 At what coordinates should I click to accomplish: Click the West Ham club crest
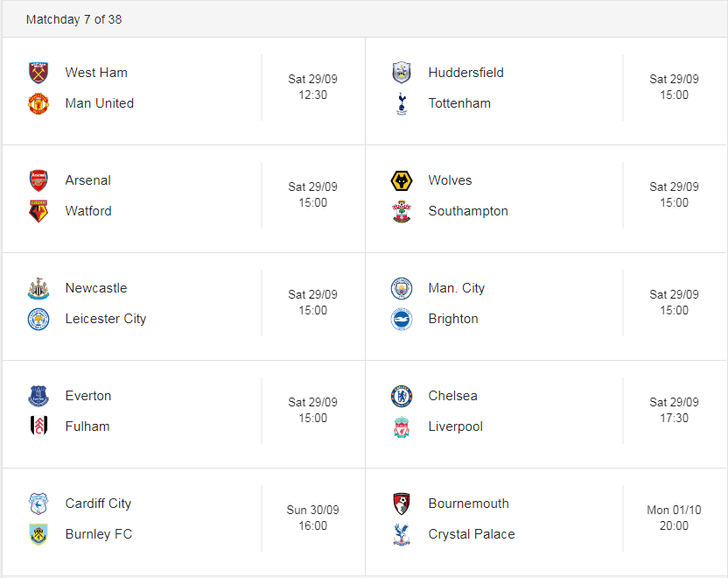click(x=38, y=73)
